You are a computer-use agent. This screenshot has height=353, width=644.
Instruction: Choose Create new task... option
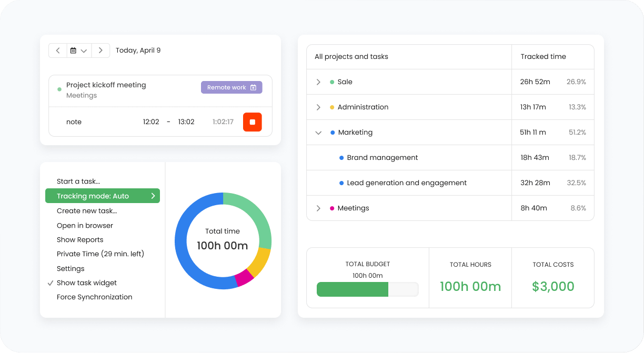(x=87, y=211)
